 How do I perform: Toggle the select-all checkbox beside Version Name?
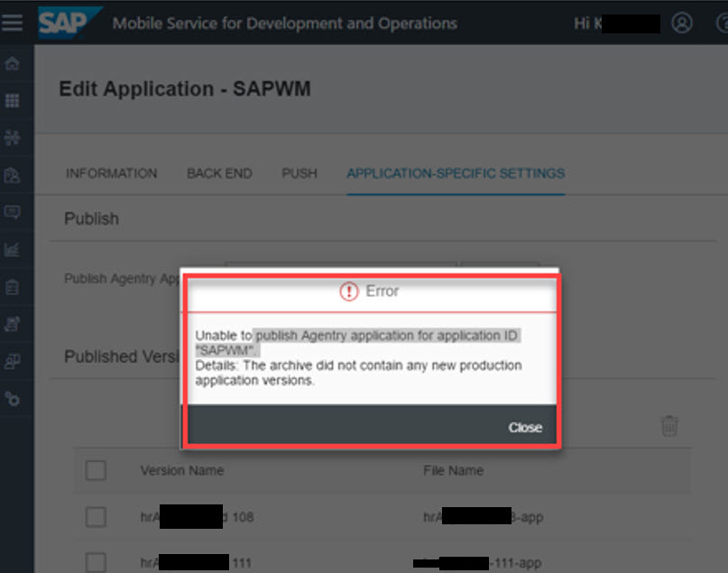pyautogui.click(x=96, y=470)
